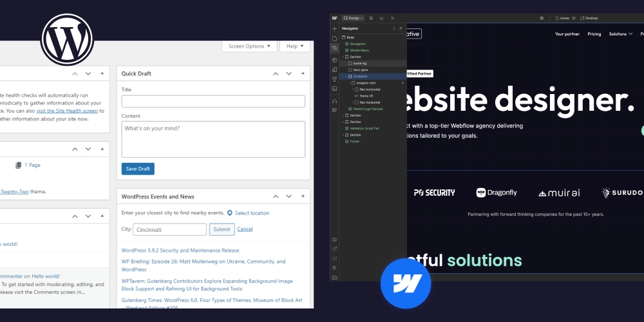Open the Add elements plus icon

pos(334,29)
